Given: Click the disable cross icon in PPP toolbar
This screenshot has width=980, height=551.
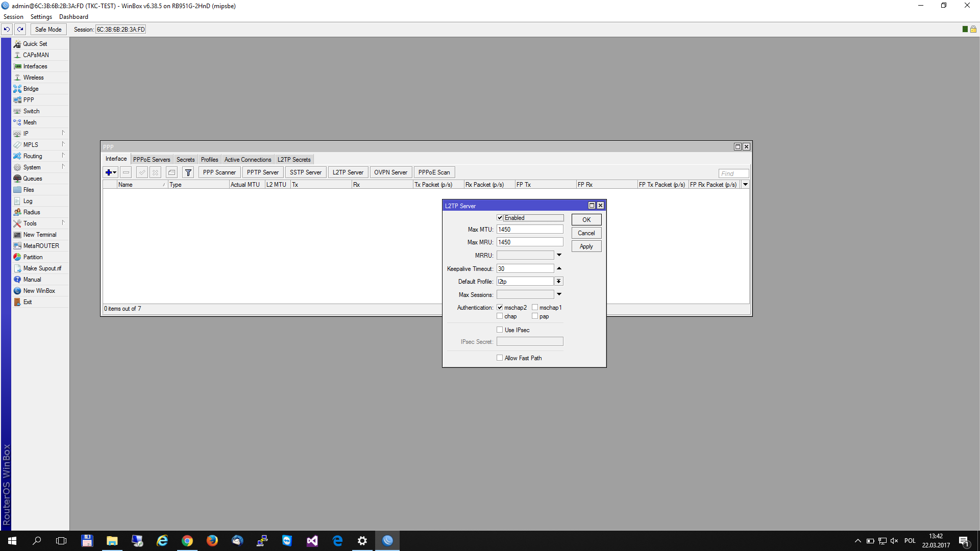Looking at the screenshot, I should 156,172.
